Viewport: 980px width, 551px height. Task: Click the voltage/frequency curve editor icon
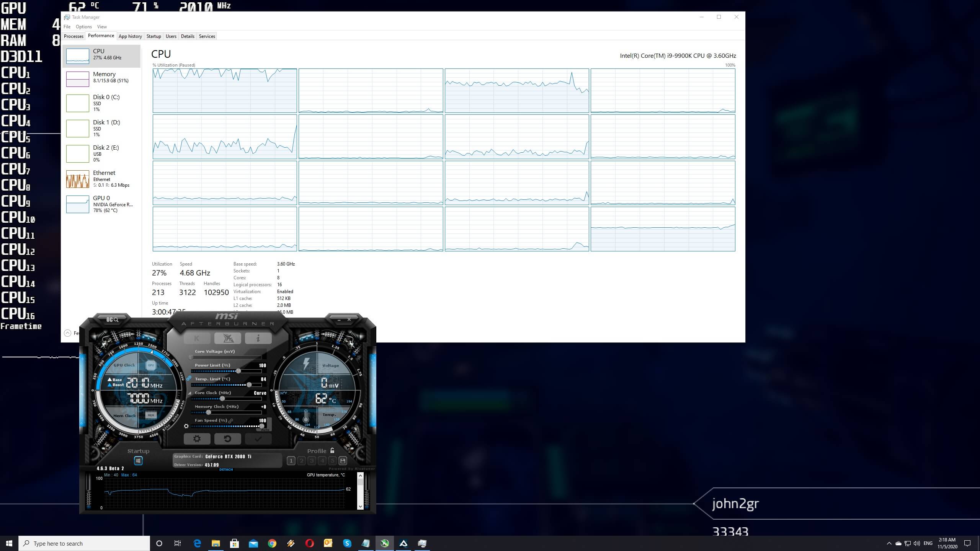189,393
